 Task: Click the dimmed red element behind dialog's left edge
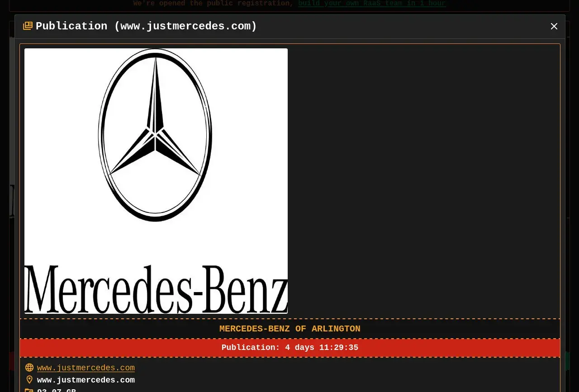coord(12,361)
